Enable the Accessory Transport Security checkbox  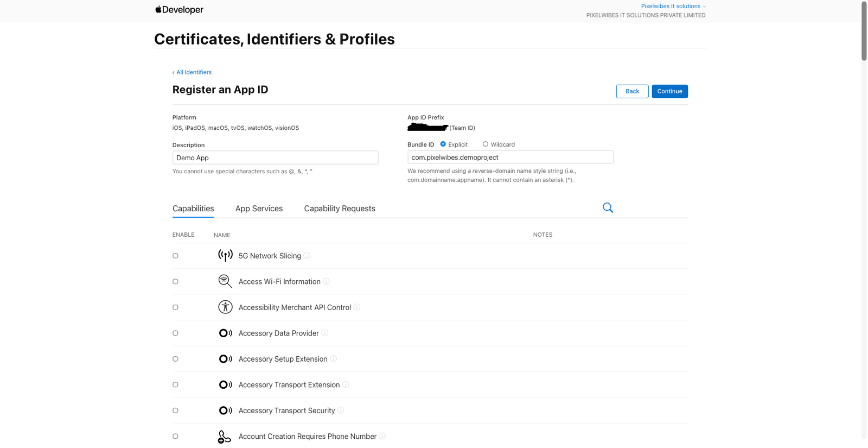[175, 411]
